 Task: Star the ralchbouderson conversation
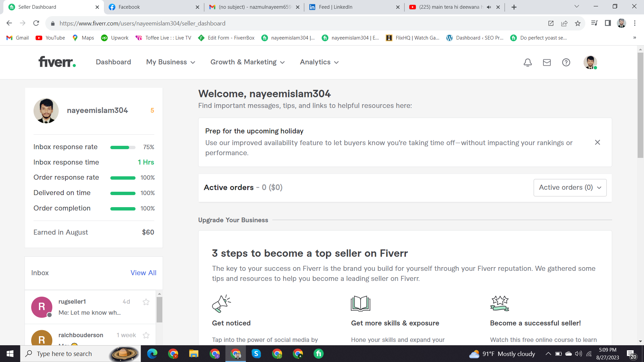[146, 335]
